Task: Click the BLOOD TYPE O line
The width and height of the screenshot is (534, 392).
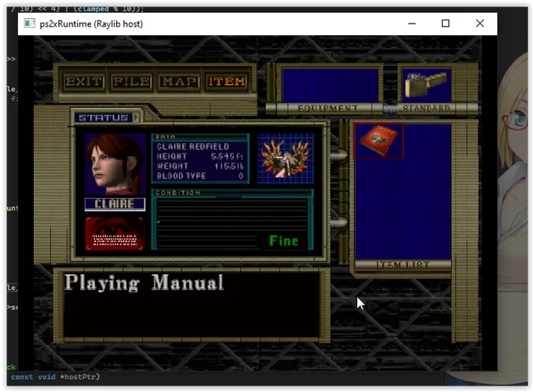Action: coord(200,176)
